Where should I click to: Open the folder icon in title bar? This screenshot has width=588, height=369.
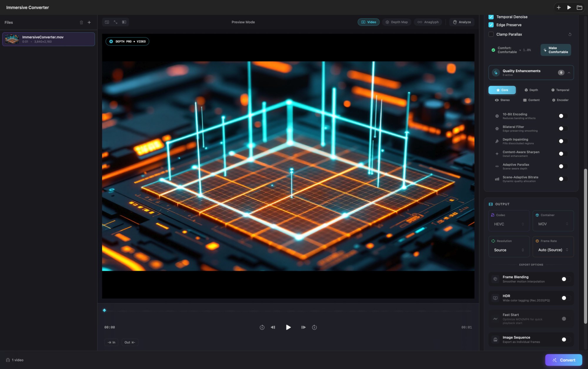point(579,7)
